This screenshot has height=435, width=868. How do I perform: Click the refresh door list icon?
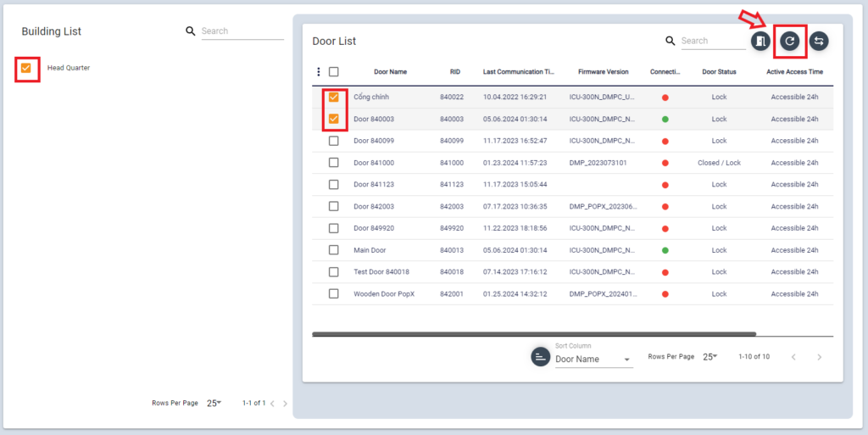[790, 41]
